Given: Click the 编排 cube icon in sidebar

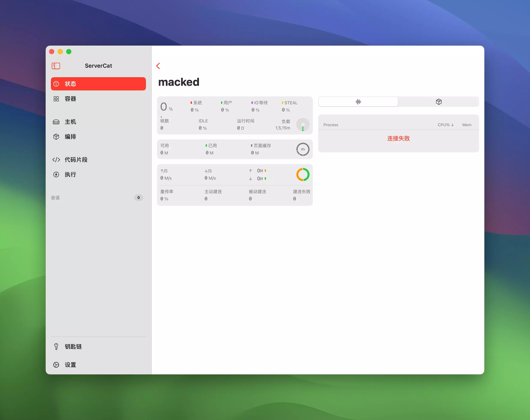Looking at the screenshot, I should tap(56, 137).
